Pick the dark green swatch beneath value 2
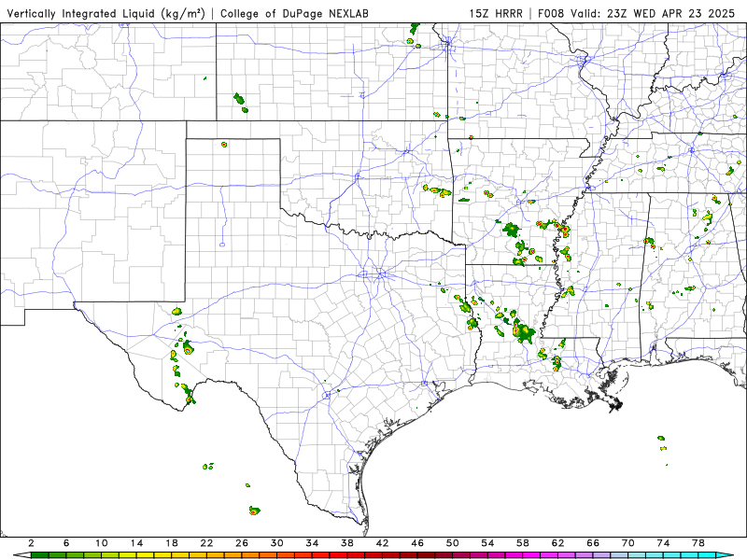 click(x=39, y=555)
